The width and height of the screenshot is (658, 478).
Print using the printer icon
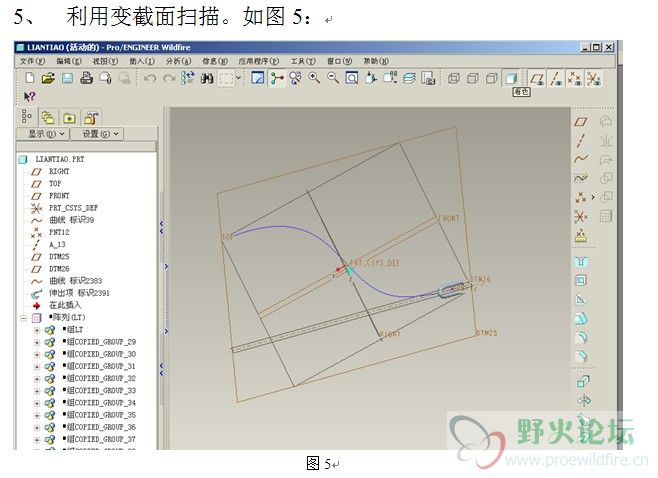coord(86,78)
